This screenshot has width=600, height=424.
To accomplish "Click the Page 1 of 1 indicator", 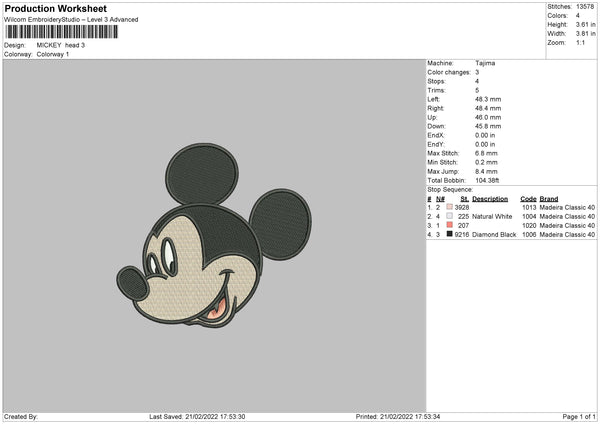I will [579, 416].
